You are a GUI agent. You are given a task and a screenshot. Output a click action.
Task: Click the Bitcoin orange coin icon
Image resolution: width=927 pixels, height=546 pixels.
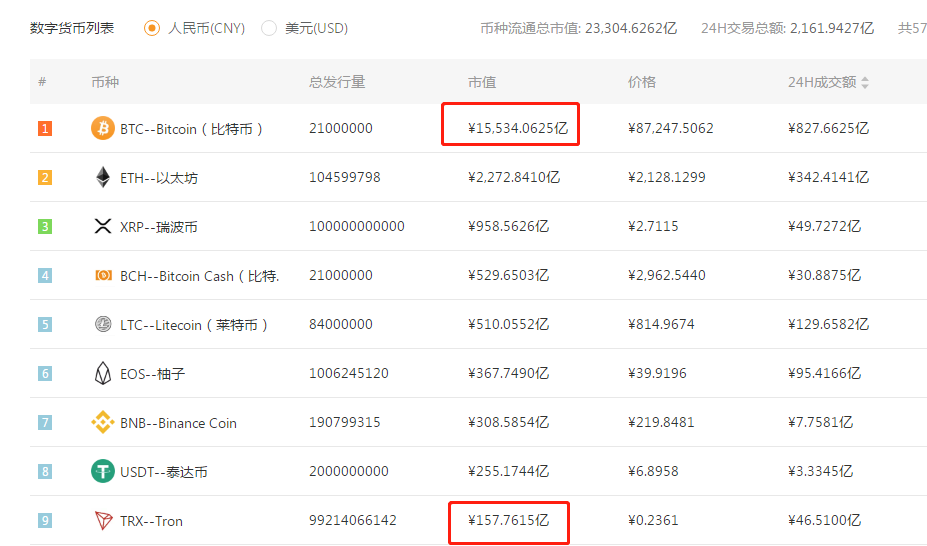click(103, 128)
